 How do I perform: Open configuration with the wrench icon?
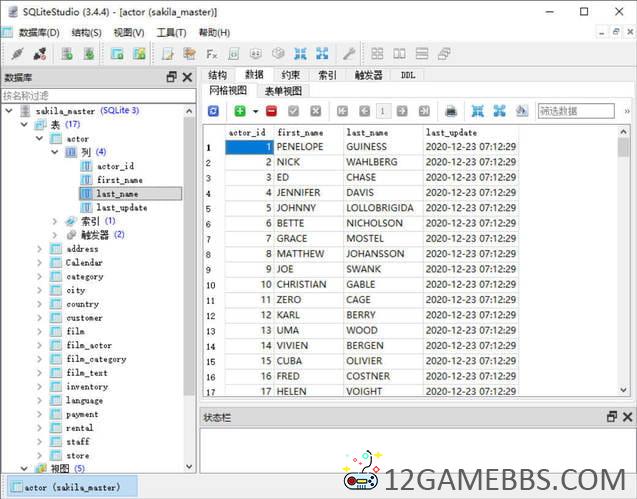point(349,54)
